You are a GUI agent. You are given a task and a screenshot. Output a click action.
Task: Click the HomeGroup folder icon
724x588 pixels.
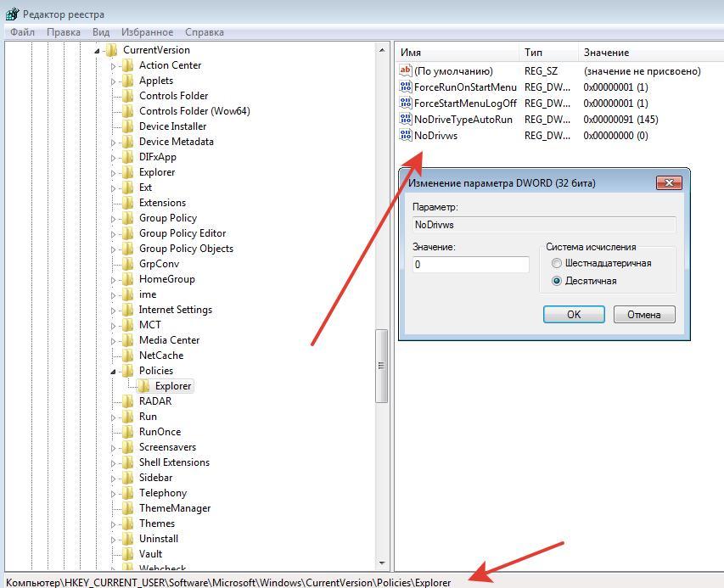click(x=128, y=279)
